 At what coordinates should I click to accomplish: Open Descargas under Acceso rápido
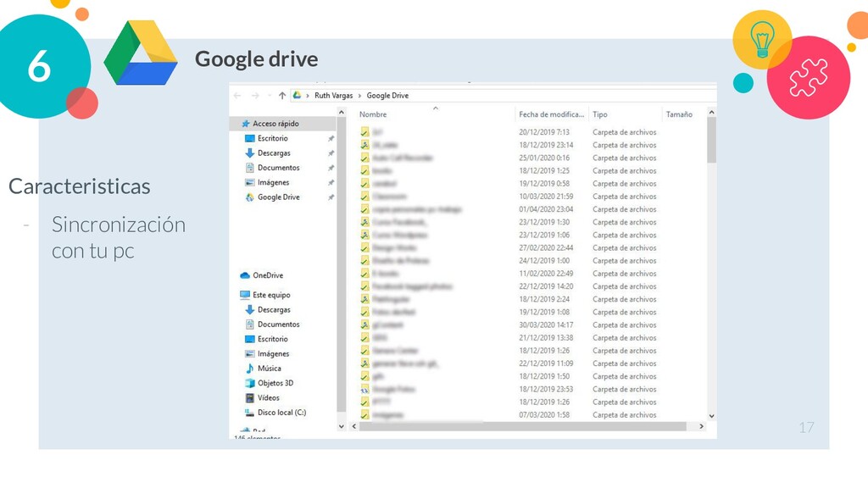point(274,152)
